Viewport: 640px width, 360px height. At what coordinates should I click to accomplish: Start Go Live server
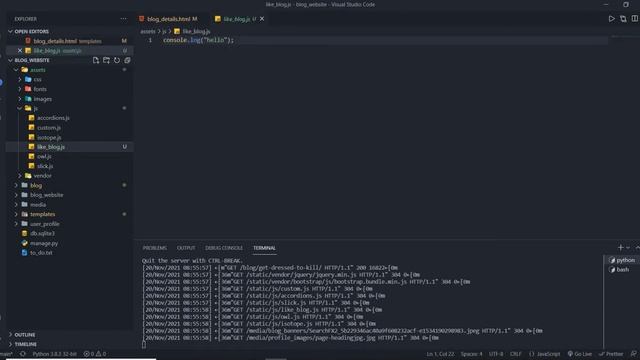(x=580, y=354)
